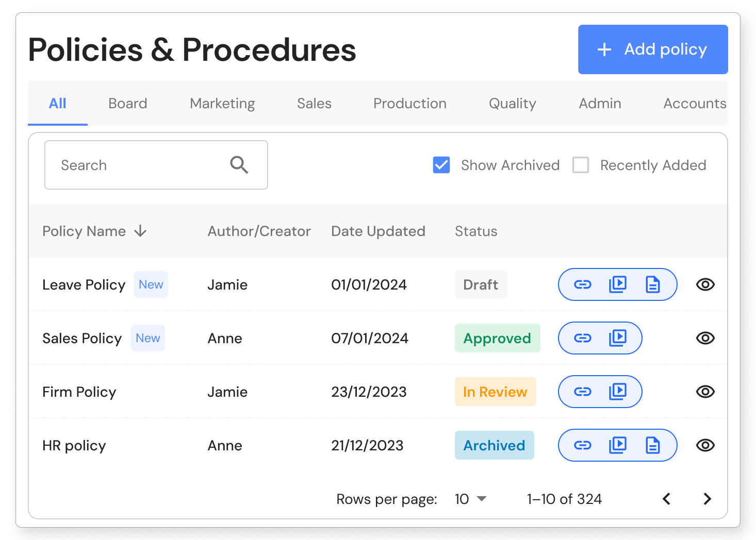
Task: Open the rows per page dropdown
Action: point(471,499)
